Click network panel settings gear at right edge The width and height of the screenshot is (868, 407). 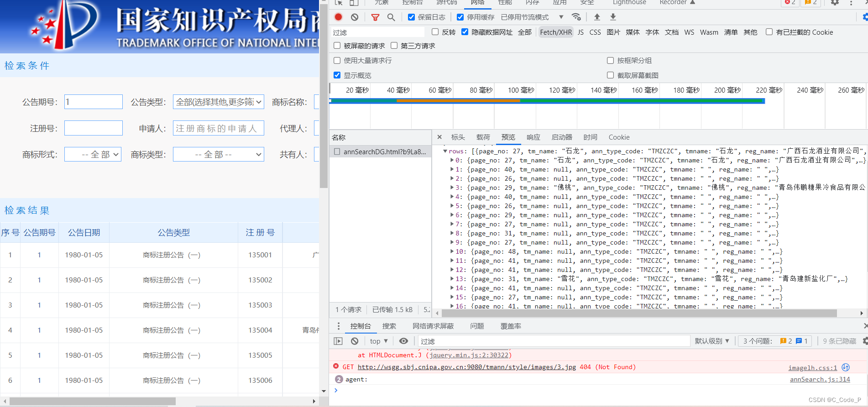click(865, 17)
